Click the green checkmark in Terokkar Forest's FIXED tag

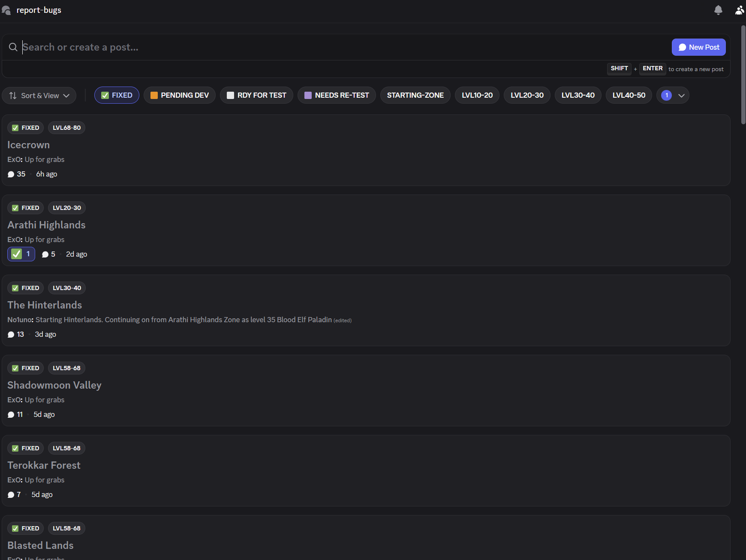pyautogui.click(x=15, y=448)
